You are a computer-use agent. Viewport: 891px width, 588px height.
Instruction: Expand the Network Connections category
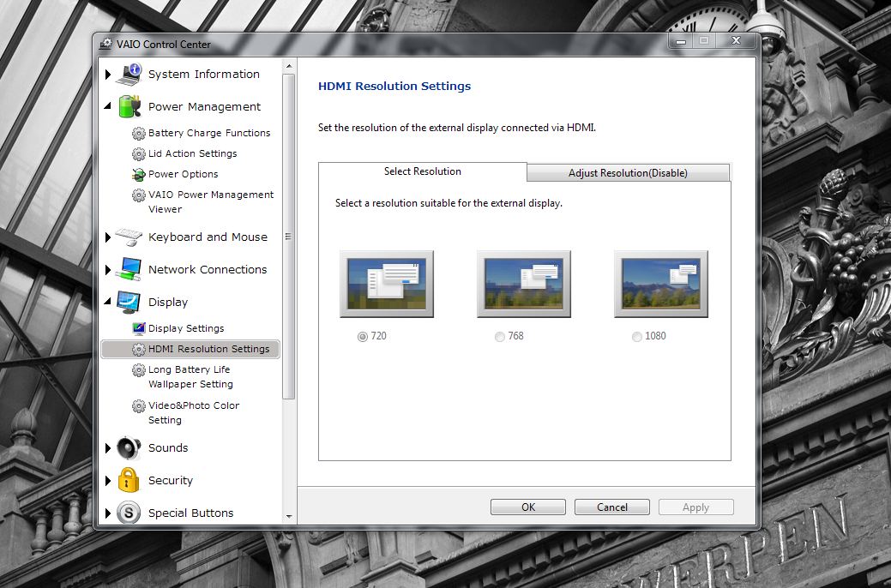click(108, 269)
